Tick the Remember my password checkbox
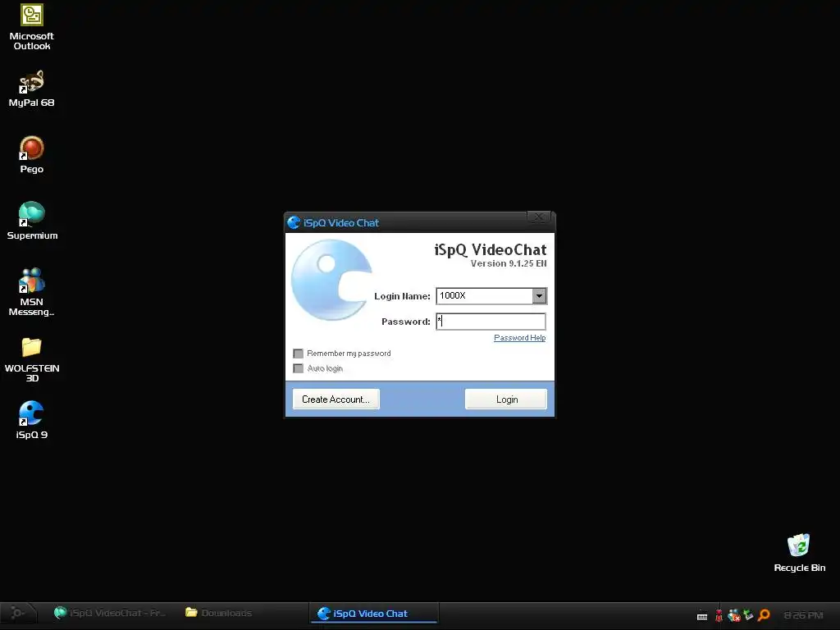 coord(299,354)
